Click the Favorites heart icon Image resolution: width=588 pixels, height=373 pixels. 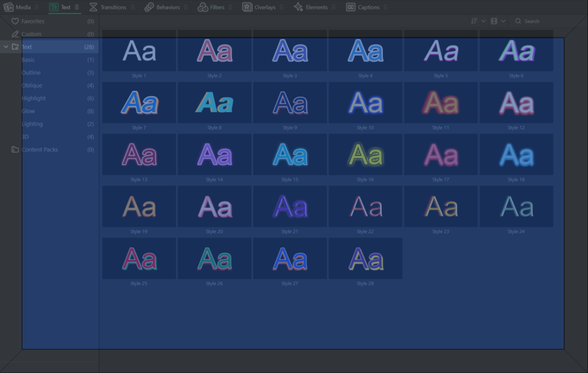pyautogui.click(x=15, y=22)
